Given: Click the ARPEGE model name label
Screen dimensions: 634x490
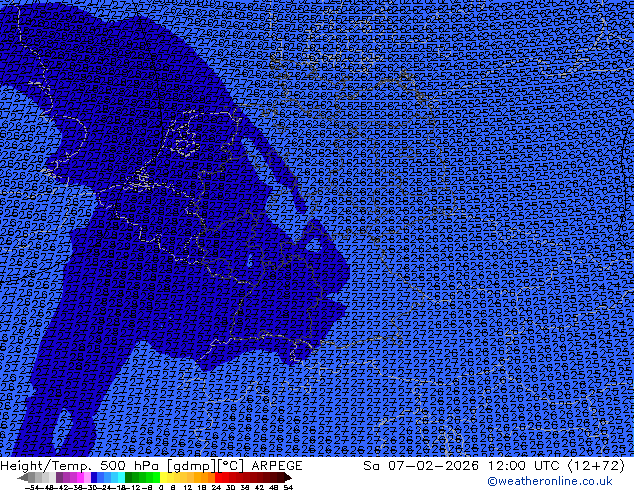Looking at the screenshot, I should click(277, 466).
